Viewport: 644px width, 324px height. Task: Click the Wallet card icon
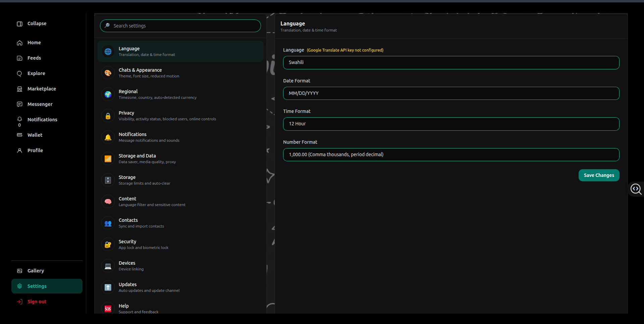[x=20, y=135]
